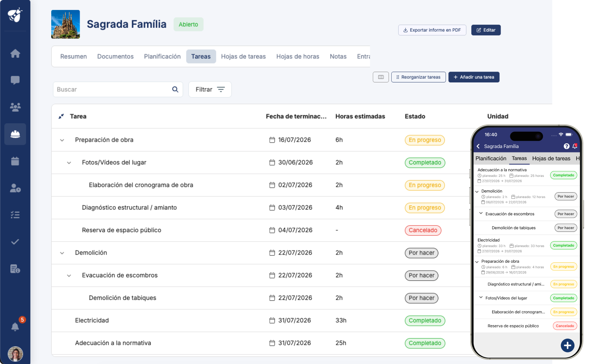Image resolution: width=595 pixels, height=364 pixels.
Task: Collapse all tasks icon beside Tarea header
Action: (61, 116)
